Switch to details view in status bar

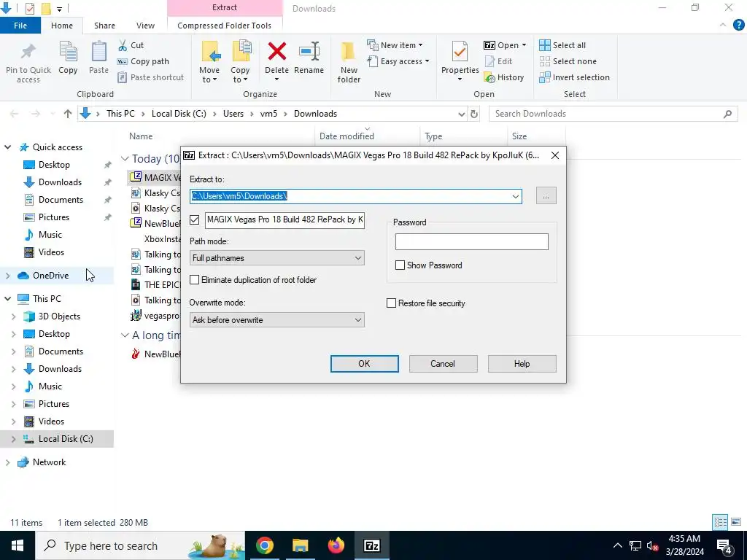(720, 522)
